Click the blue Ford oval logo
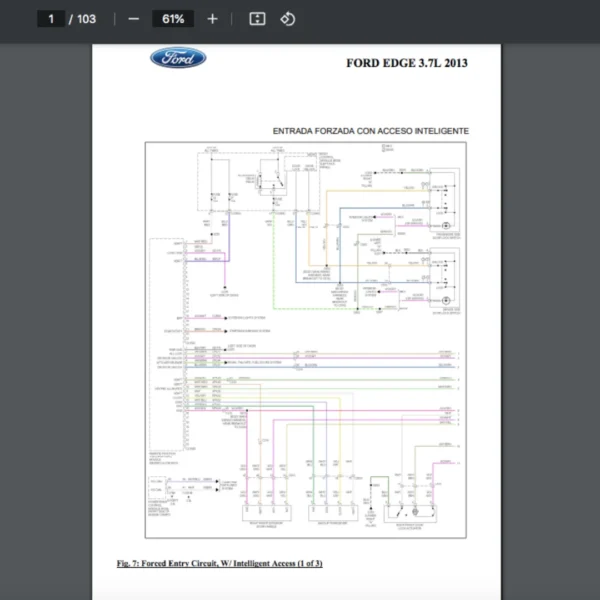The width and height of the screenshot is (600, 600). coord(178,58)
